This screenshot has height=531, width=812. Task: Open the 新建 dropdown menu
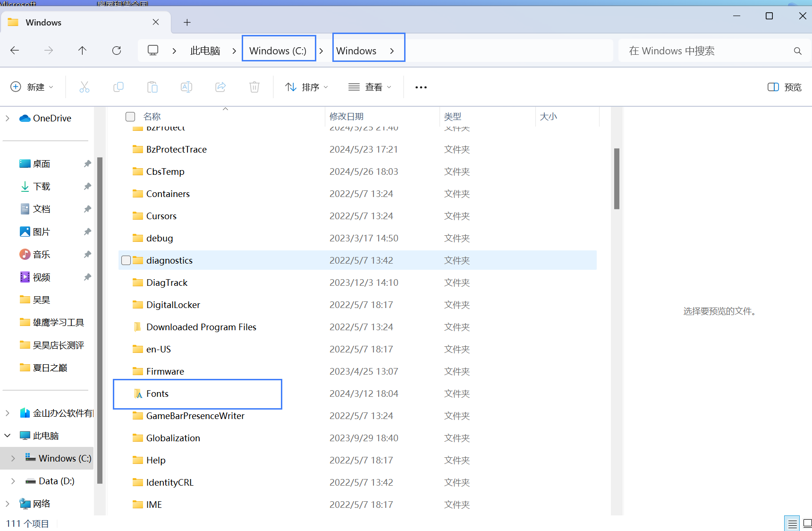pos(32,87)
